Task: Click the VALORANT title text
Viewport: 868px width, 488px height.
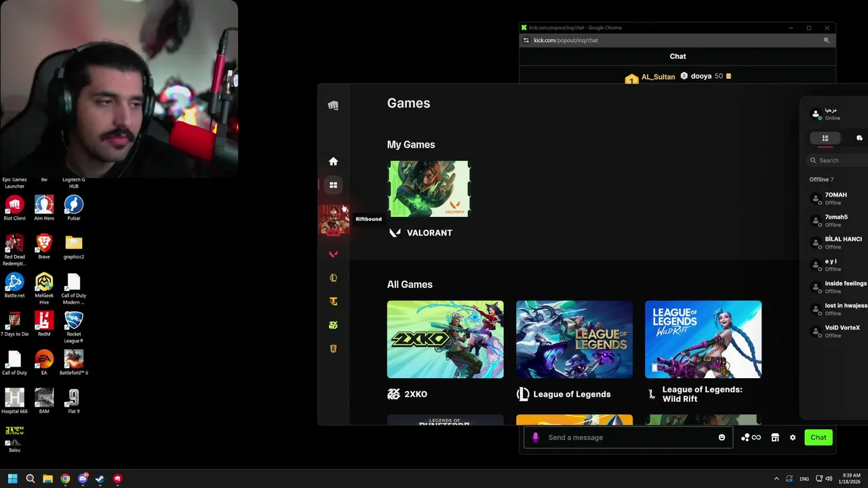Action: pyautogui.click(x=429, y=232)
